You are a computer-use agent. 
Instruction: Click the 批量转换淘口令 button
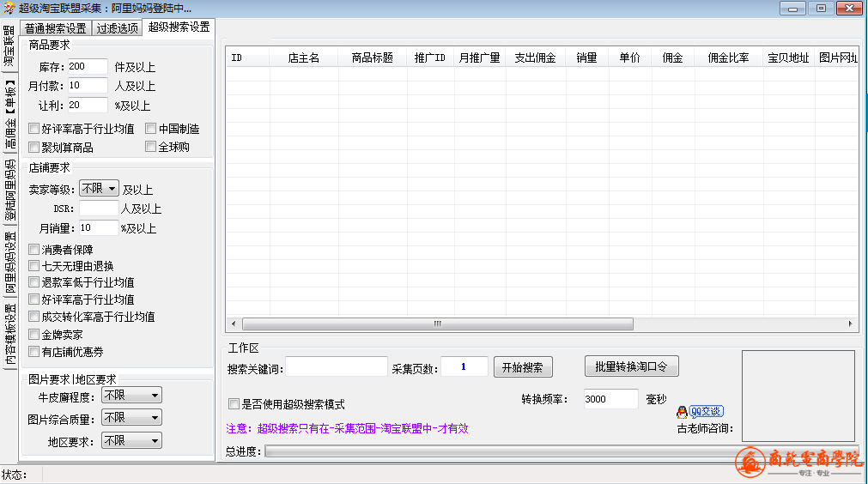[631, 366]
